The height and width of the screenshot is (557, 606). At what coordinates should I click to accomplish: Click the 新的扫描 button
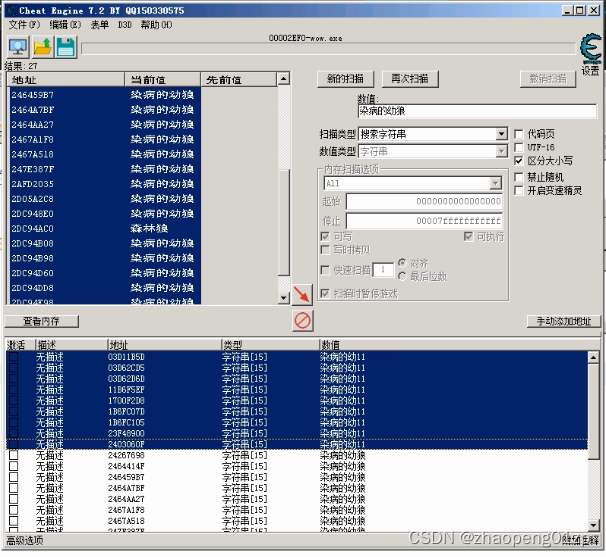pyautogui.click(x=345, y=79)
